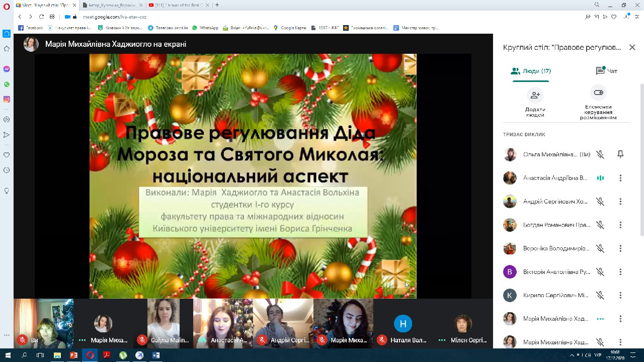Screen dimensions: 644x362
Task: Expand options menu for Кирило Сергійович
Action: pos(620,296)
